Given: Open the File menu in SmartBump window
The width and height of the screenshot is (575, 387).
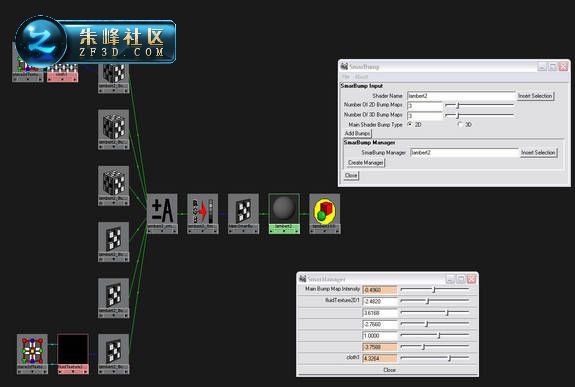Looking at the screenshot, I should (x=345, y=77).
